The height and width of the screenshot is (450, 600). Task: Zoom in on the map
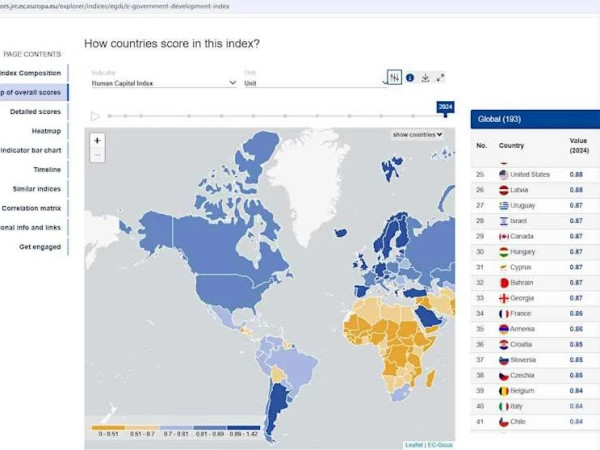point(97,141)
